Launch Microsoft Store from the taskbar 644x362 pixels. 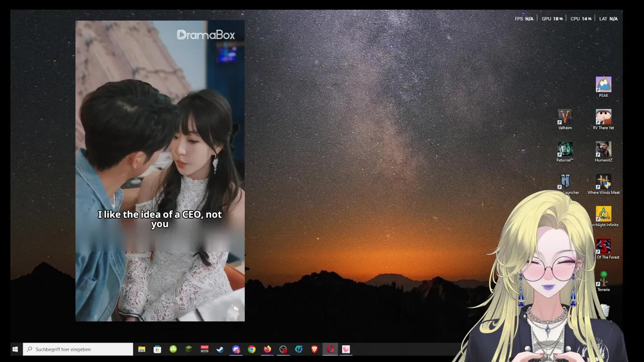pos(157,349)
